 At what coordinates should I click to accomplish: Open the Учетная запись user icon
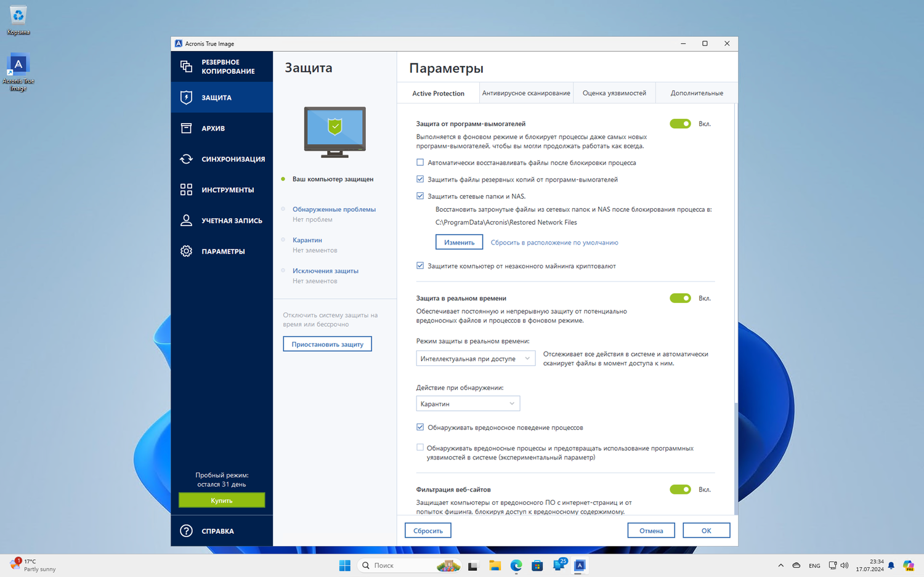186,220
